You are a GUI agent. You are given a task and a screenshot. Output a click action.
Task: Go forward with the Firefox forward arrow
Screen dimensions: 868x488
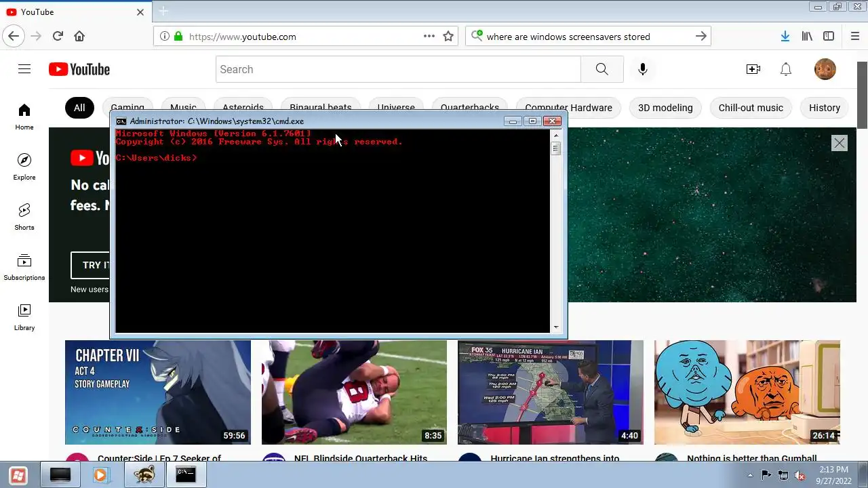tap(36, 37)
